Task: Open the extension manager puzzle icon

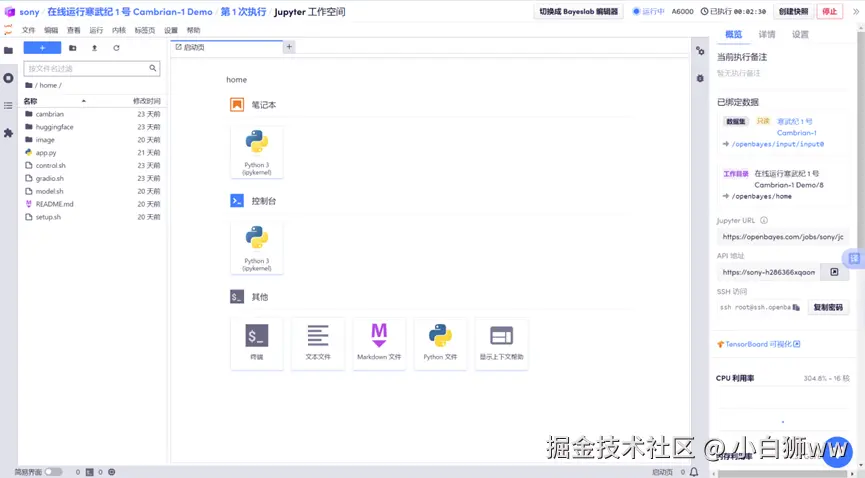Action: pos(8,133)
